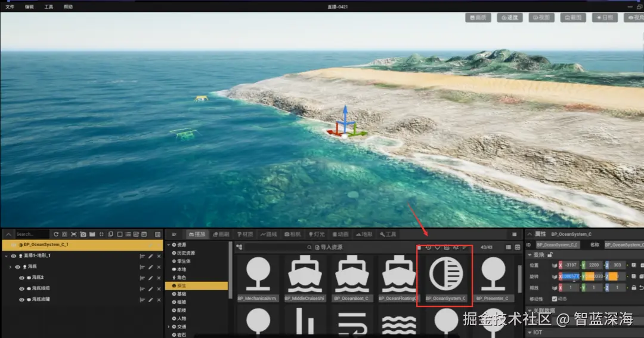Select BP_MechanicalArm asset thumbnail
The height and width of the screenshot is (338, 644).
[x=258, y=278]
